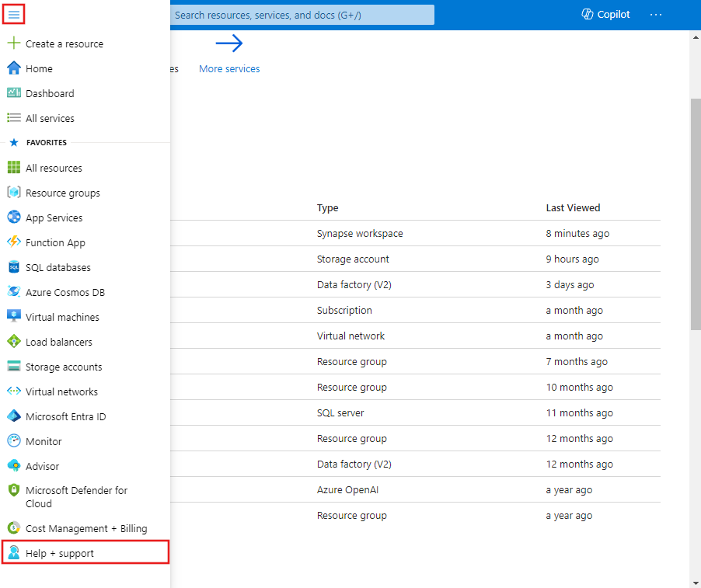The image size is (701, 588).
Task: Click the green plus Create a resource icon
Action: [14, 43]
